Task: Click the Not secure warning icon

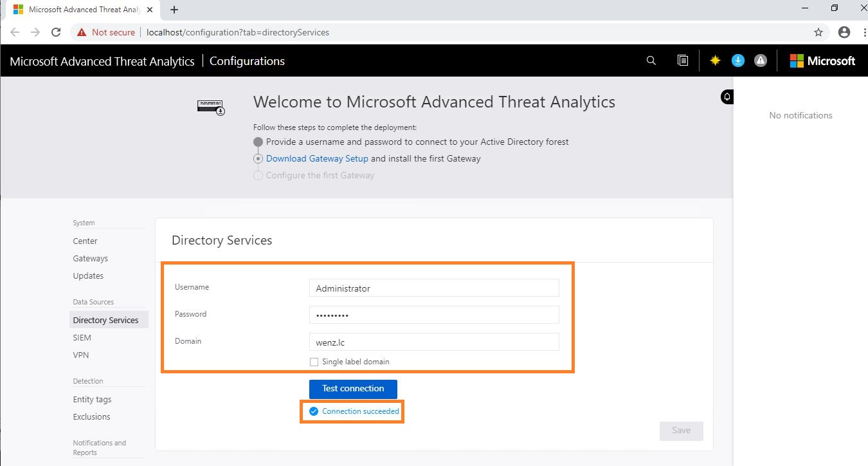Action: (x=82, y=32)
